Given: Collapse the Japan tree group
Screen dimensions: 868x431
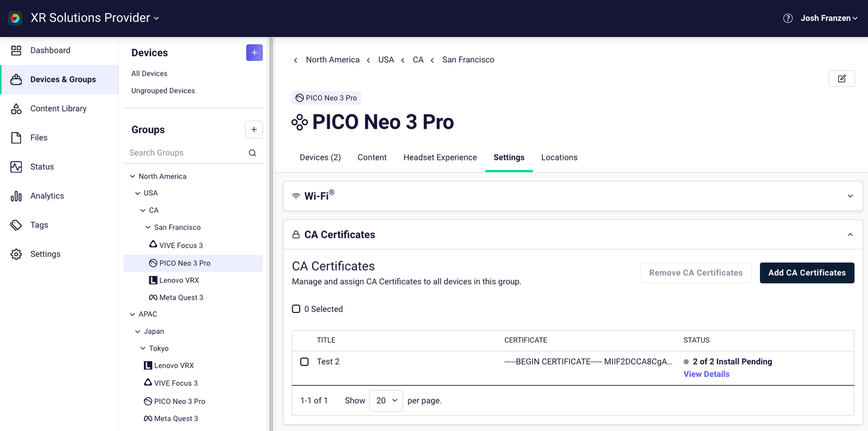Looking at the screenshot, I should coord(138,331).
